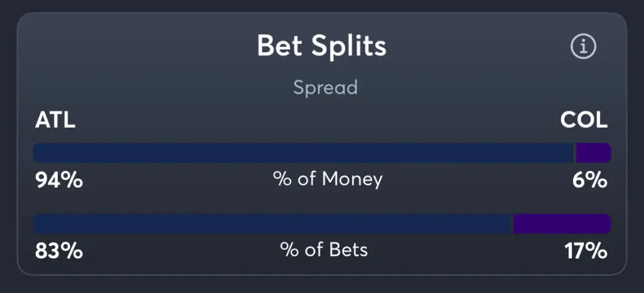Click the ATL team label

coord(55,121)
